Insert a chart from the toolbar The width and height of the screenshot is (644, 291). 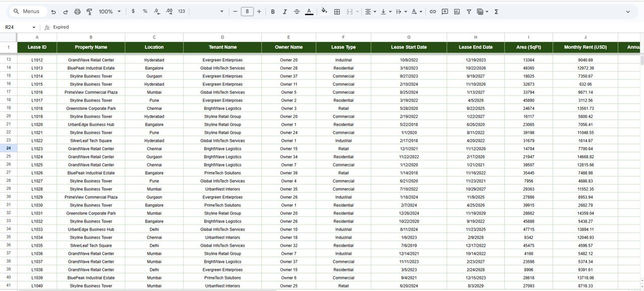tap(457, 12)
